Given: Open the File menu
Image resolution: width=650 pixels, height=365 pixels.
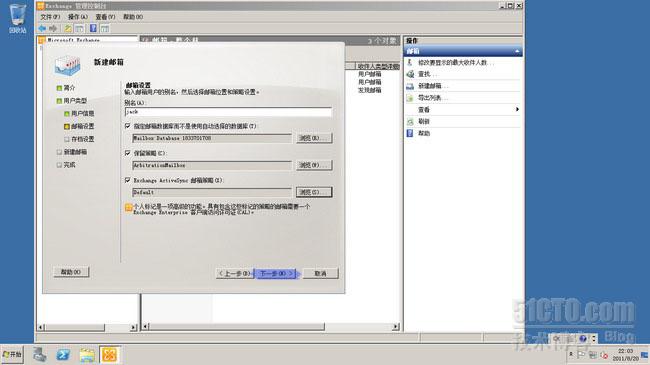Looking at the screenshot, I should pyautogui.click(x=50, y=17).
